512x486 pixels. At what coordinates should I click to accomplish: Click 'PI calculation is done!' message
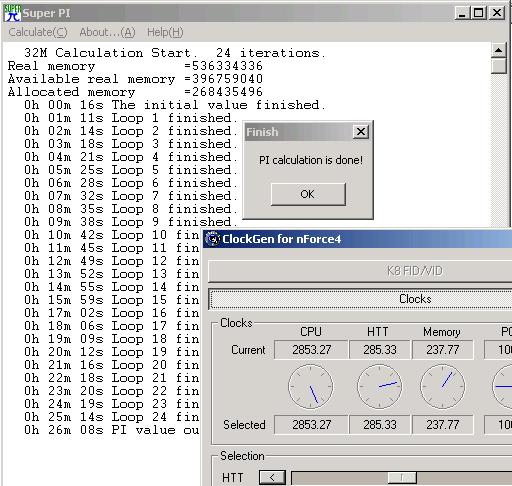pos(311,160)
